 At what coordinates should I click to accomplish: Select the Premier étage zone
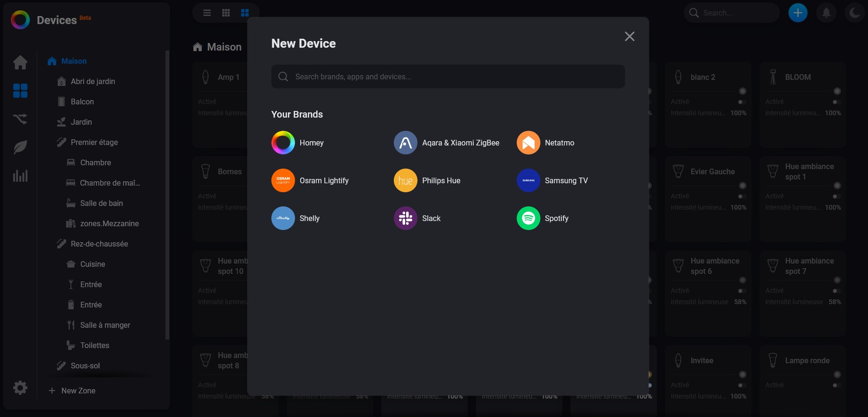tap(94, 142)
